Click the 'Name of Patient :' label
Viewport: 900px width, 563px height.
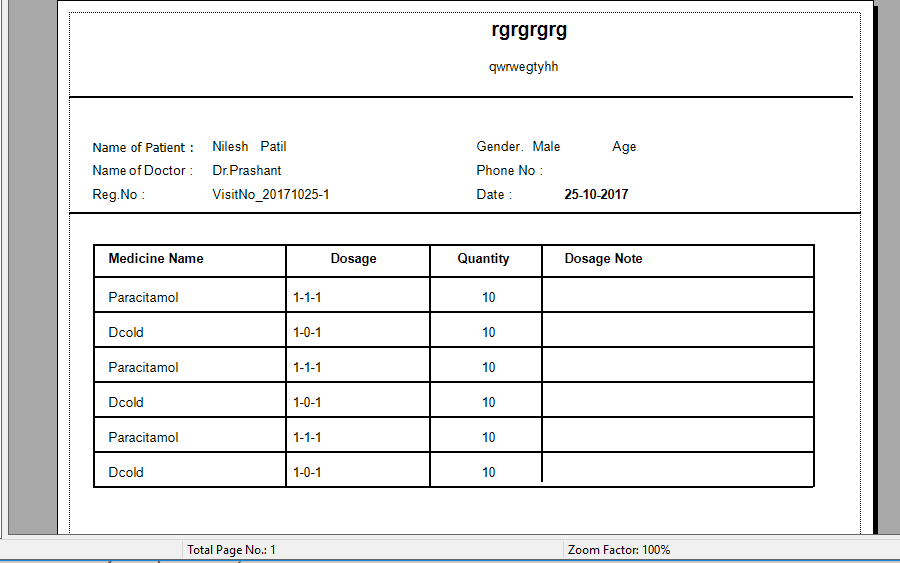pyautogui.click(x=143, y=147)
